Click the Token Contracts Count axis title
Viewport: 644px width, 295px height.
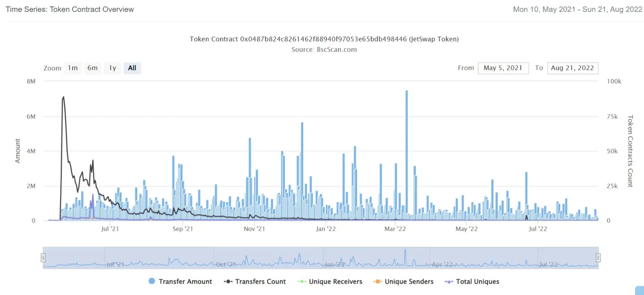pos(630,151)
